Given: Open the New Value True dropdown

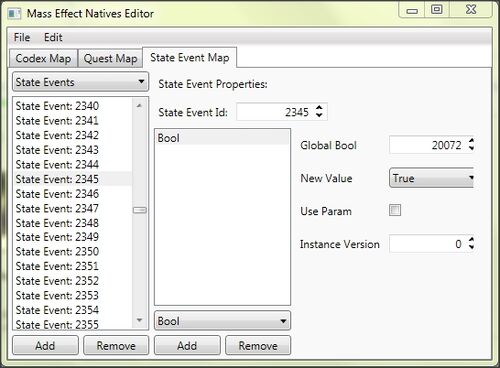Looking at the screenshot, I should pyautogui.click(x=431, y=178).
